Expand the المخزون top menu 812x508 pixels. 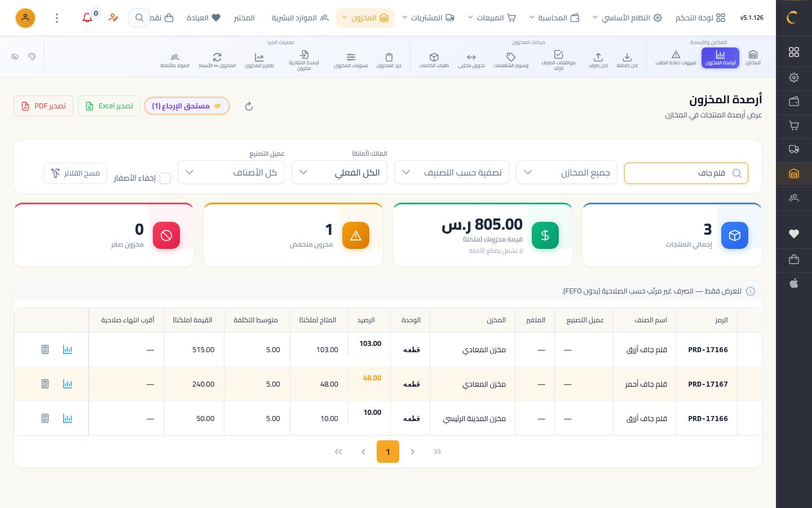coord(365,18)
